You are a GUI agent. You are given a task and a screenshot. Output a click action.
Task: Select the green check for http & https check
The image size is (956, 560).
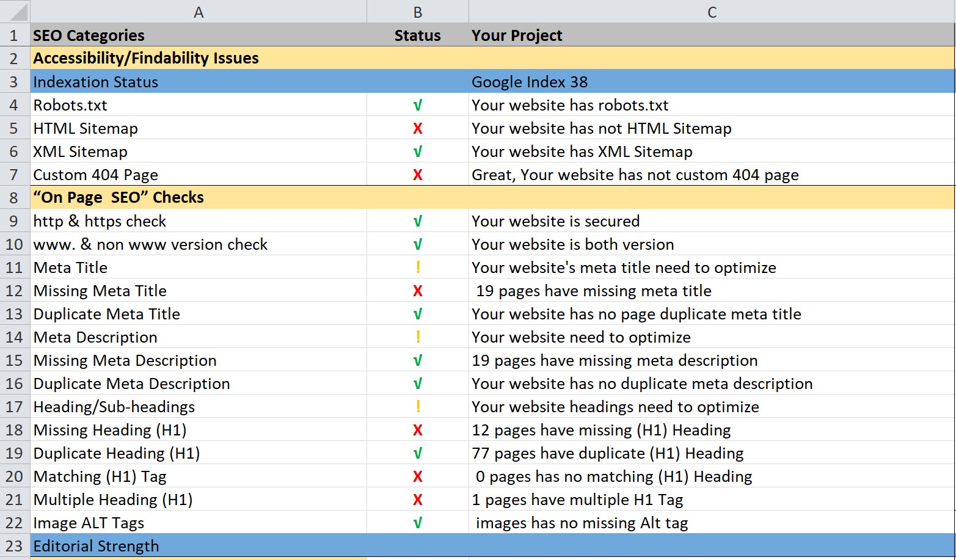(x=418, y=221)
